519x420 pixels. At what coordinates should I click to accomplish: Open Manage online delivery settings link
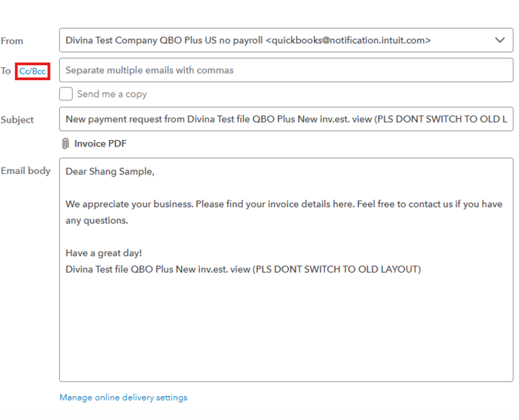click(x=123, y=398)
